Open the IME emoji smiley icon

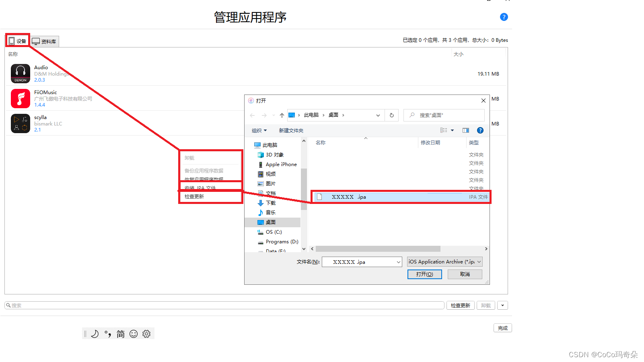click(x=134, y=334)
